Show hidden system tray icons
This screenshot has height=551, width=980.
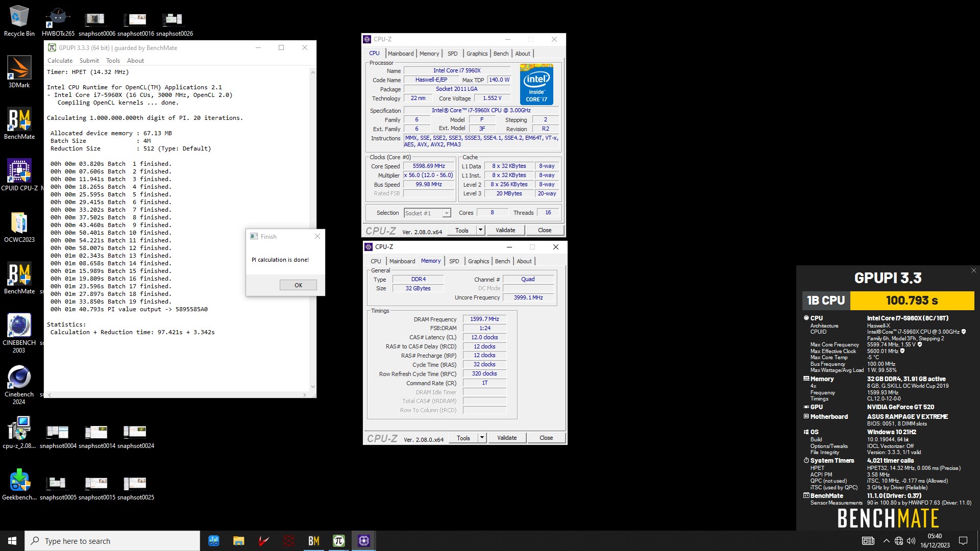point(886,541)
